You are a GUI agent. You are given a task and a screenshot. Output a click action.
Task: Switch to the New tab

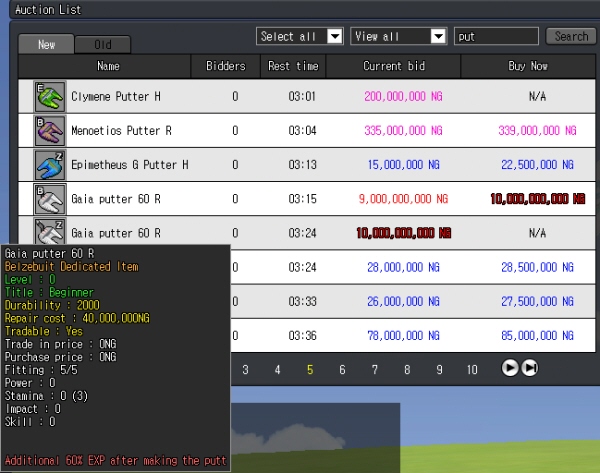coord(46,44)
